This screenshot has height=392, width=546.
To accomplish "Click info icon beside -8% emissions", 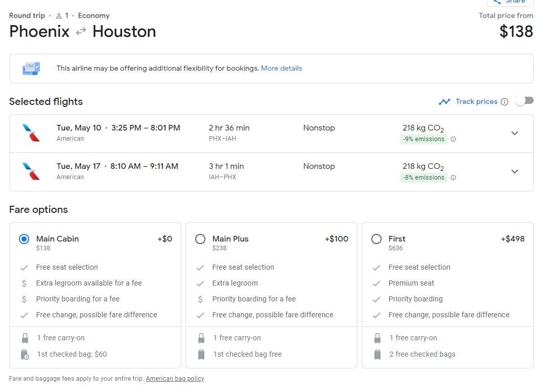I will coord(453,178).
